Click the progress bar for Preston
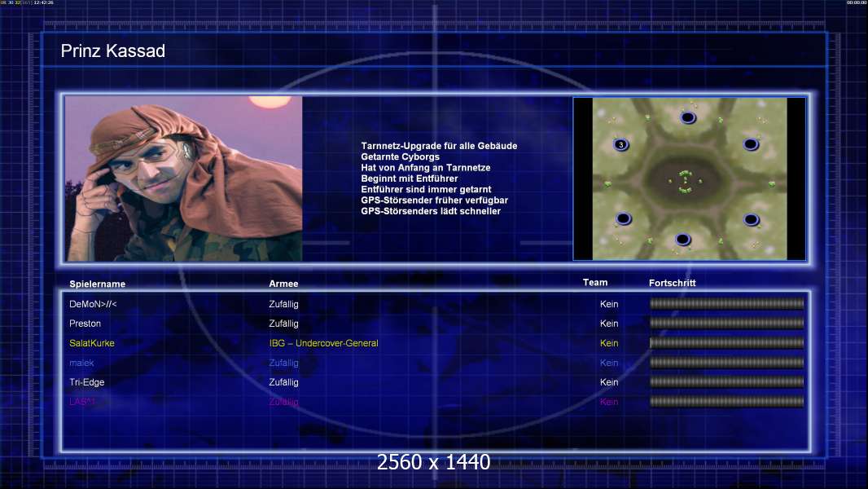Viewport: 868px width, 489px height. pyautogui.click(x=726, y=323)
